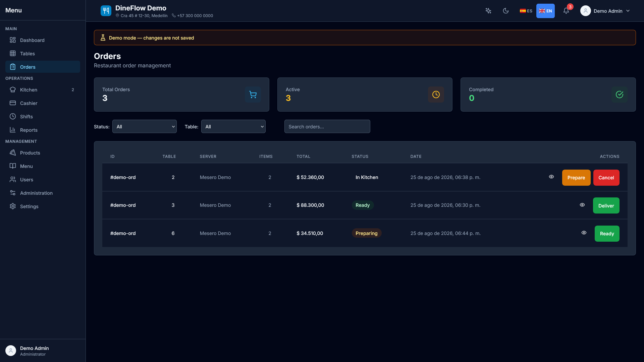Viewport: 644px width, 362px height.
Task: View details of table 6 order (eye icon)
Action: point(584,233)
